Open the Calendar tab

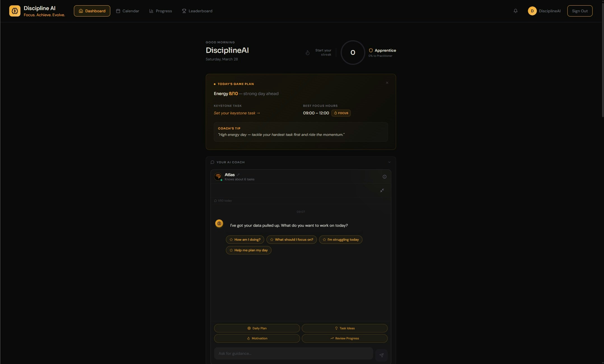pyautogui.click(x=128, y=11)
